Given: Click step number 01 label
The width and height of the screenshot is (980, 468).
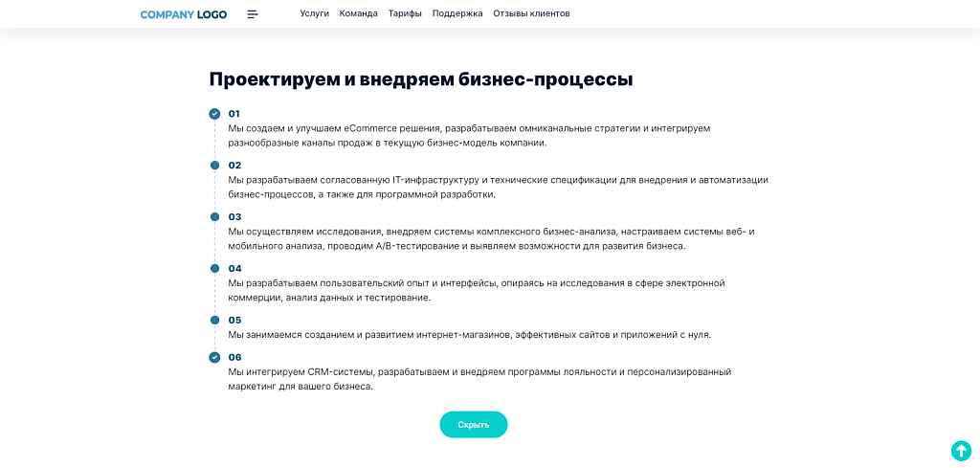Looking at the screenshot, I should pyautogui.click(x=234, y=114).
